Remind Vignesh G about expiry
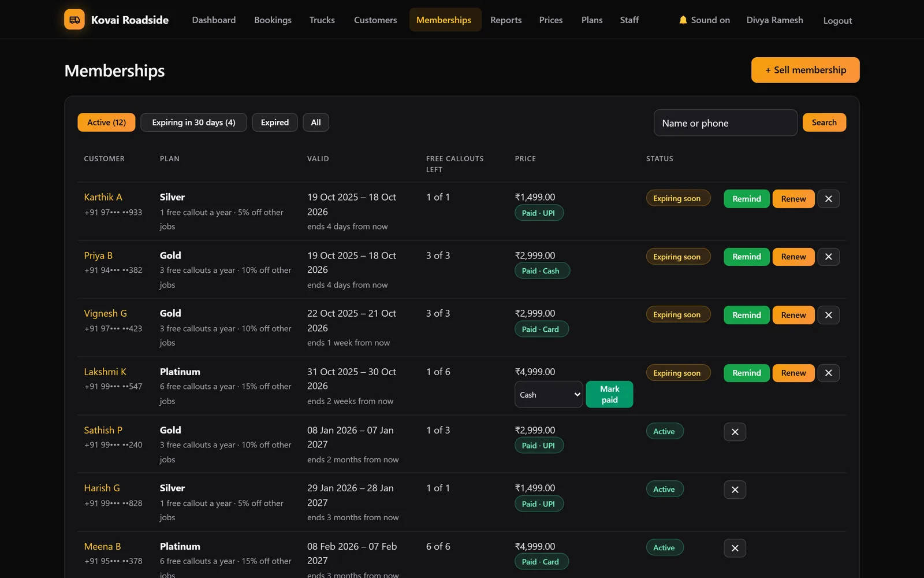The image size is (924, 578). pyautogui.click(x=747, y=315)
